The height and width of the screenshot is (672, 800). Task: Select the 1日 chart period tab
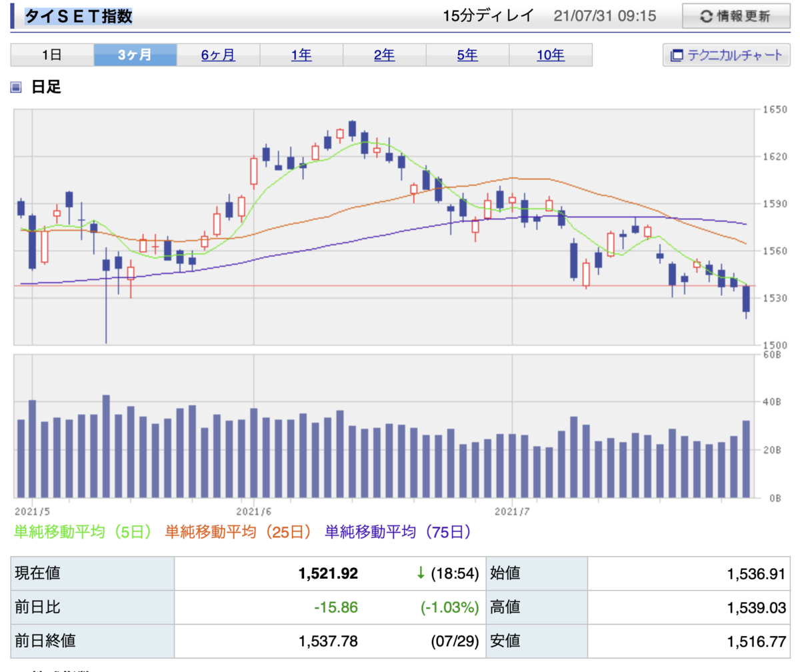52,55
